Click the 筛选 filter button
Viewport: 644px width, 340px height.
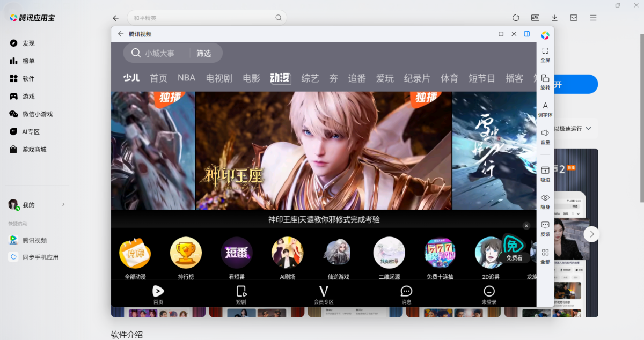click(203, 53)
